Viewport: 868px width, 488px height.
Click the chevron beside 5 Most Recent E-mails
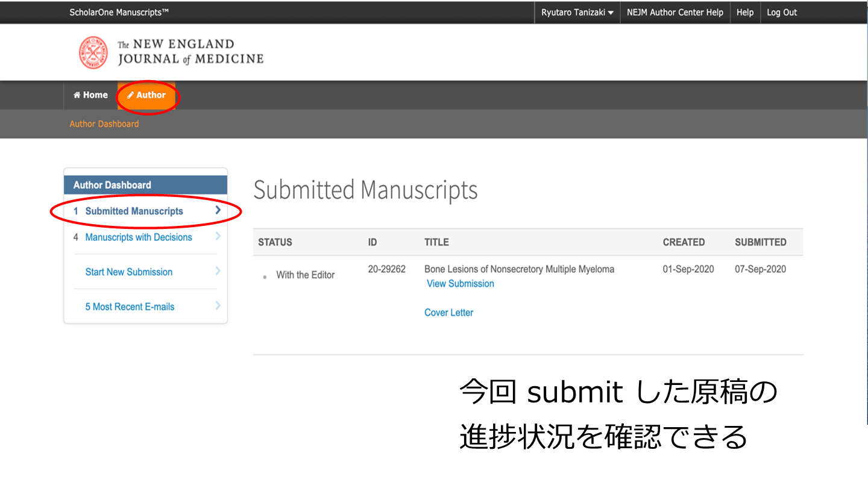click(218, 307)
